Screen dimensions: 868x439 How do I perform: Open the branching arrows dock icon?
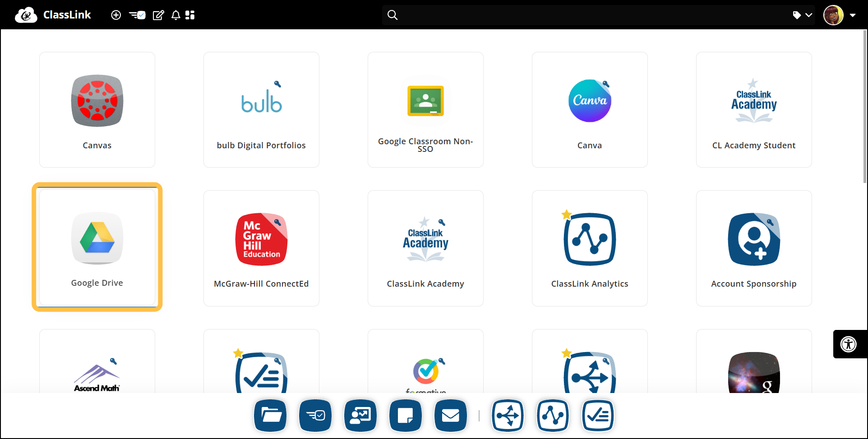click(x=508, y=415)
